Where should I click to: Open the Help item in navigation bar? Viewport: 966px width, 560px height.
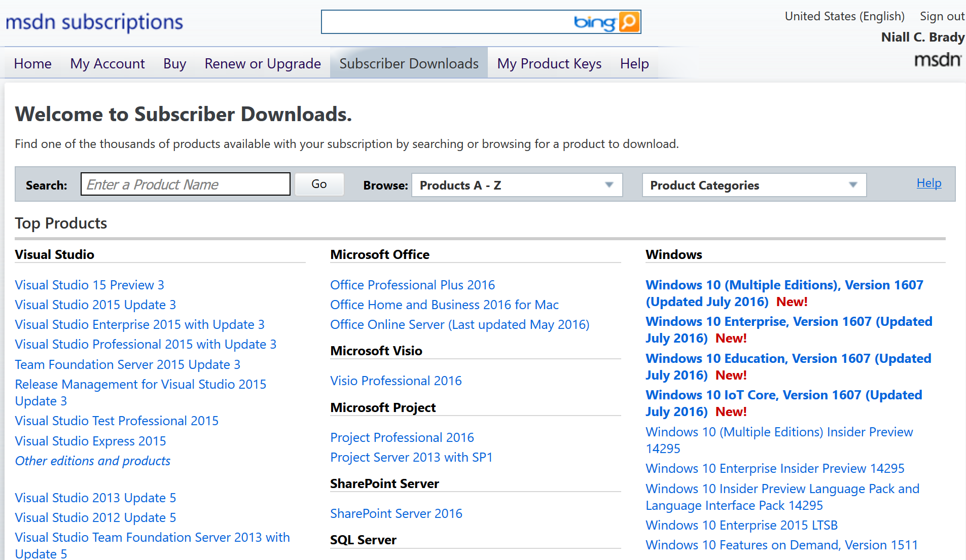(x=634, y=63)
